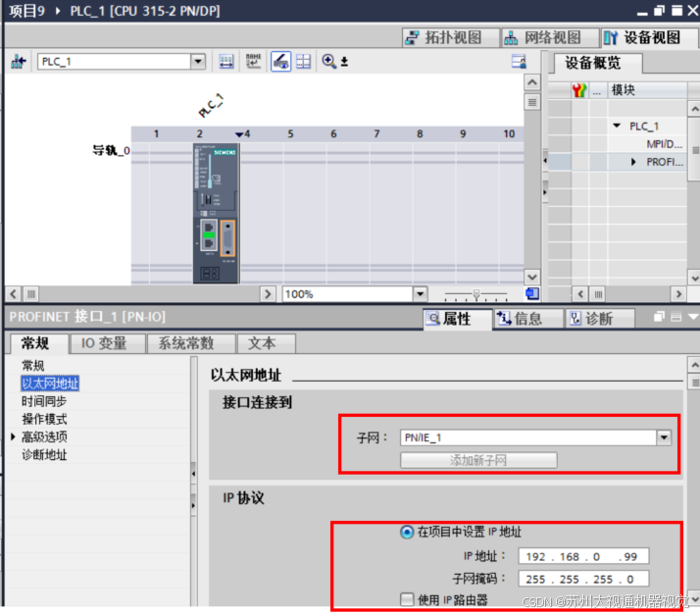Collapse properties panel with the down arrow
Screen dimensions: 700x615
point(693,317)
